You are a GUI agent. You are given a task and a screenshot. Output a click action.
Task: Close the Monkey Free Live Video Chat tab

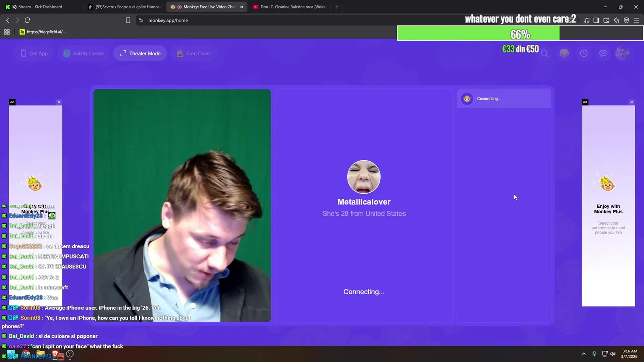(x=242, y=7)
